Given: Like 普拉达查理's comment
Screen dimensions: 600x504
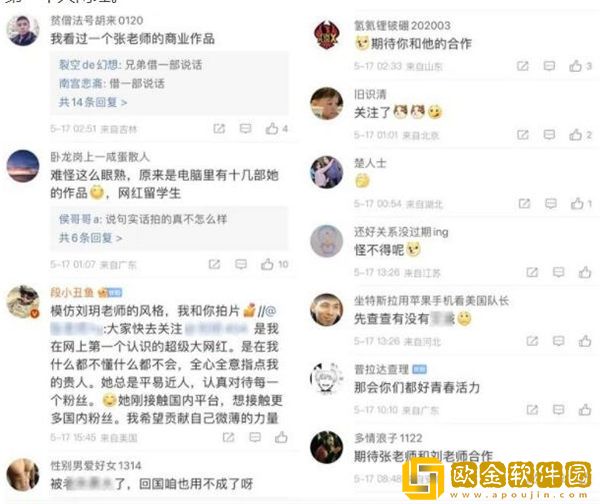Looking at the screenshot, I should tap(585, 410).
